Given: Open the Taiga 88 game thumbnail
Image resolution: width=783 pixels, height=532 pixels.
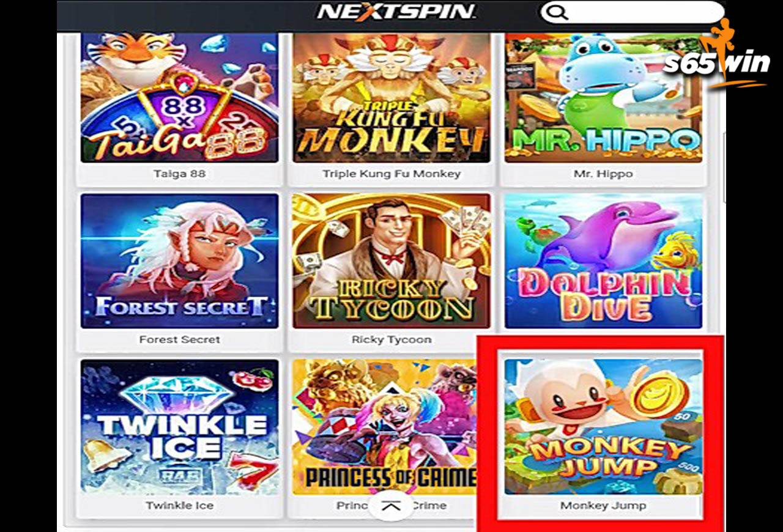Looking at the screenshot, I should [179, 97].
